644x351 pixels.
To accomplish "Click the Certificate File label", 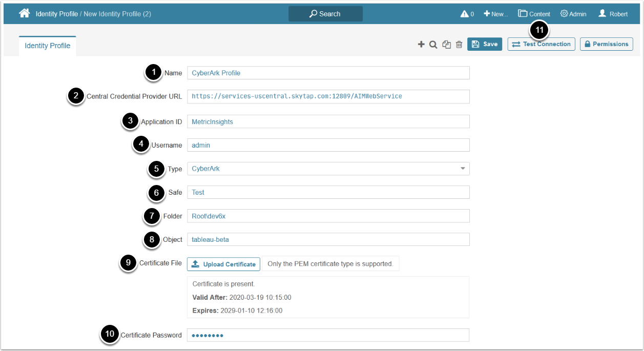I will click(x=160, y=263).
